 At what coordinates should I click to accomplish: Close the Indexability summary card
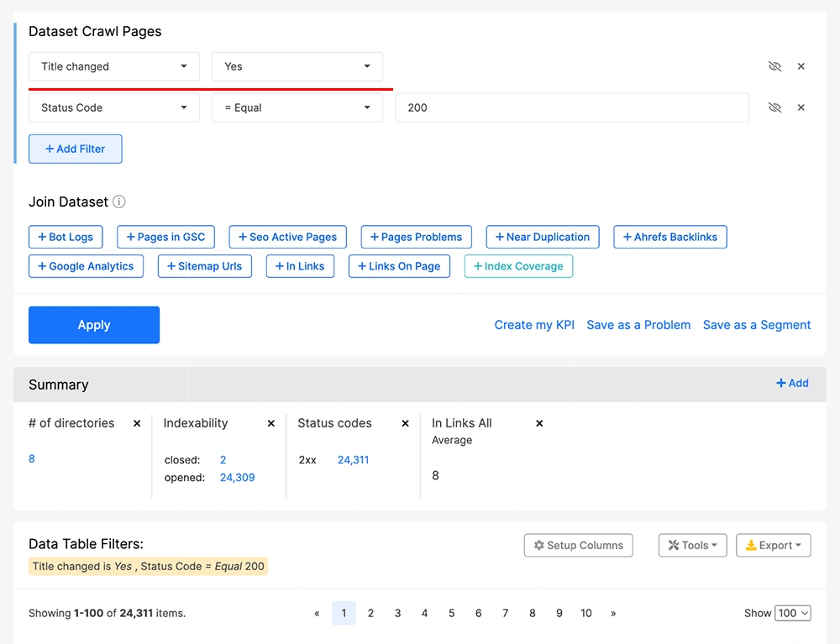coord(270,424)
